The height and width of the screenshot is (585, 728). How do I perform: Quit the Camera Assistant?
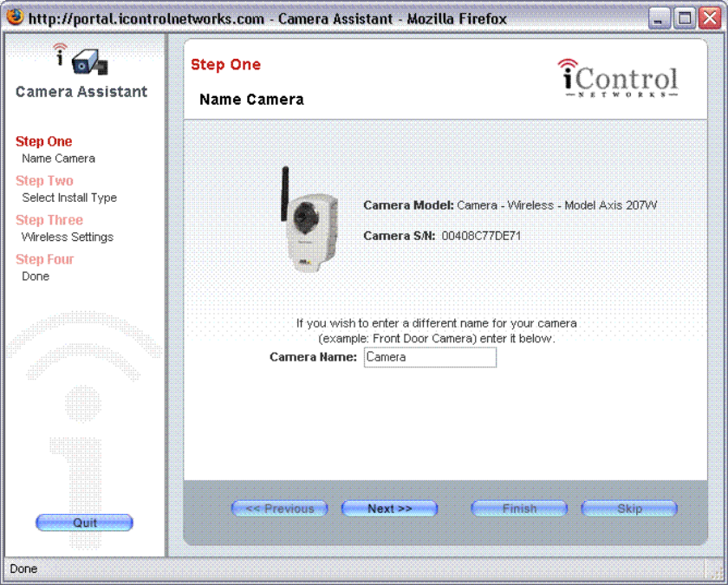(x=85, y=523)
